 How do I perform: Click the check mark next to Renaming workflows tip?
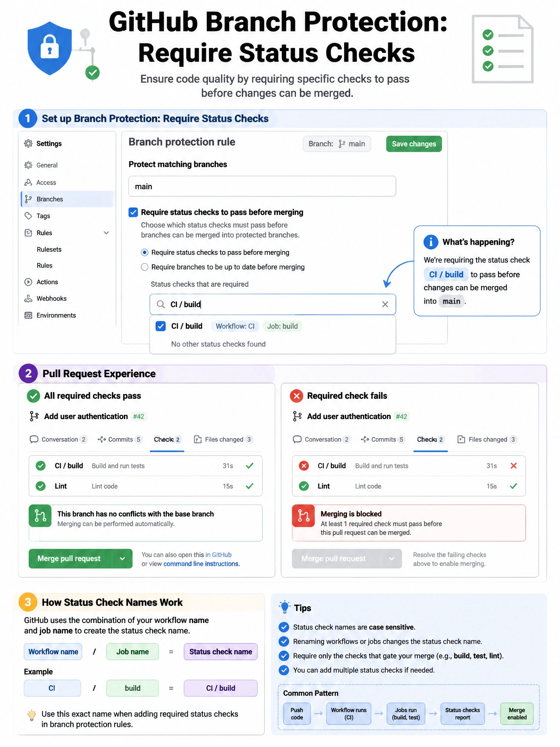[284, 641]
